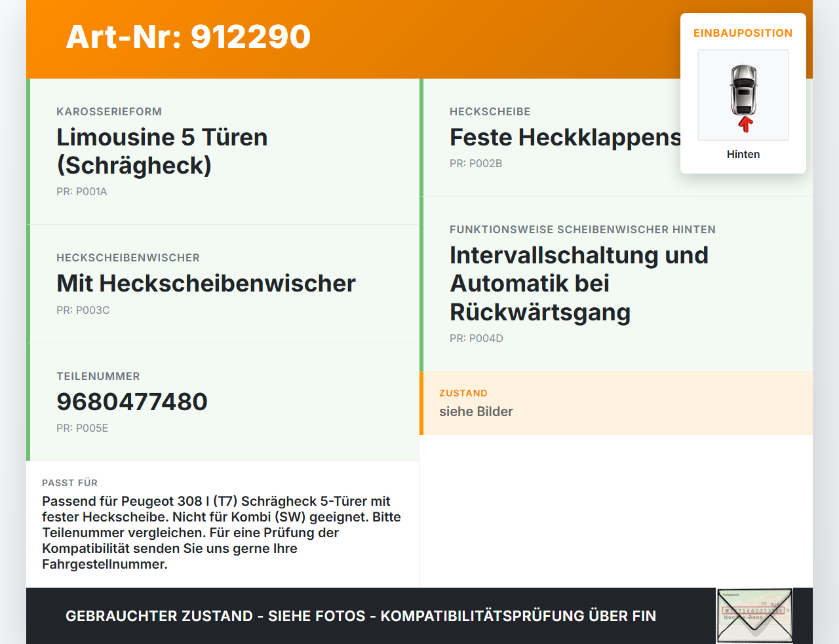
Task: Select the PR: P004D code
Action: coord(477,338)
